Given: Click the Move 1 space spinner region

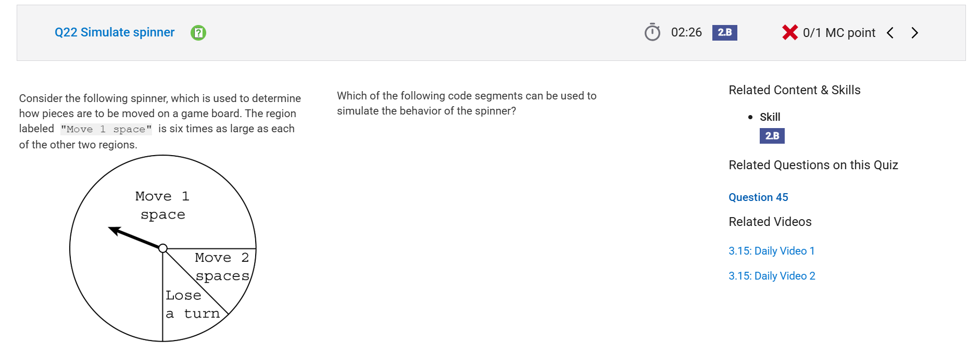Looking at the screenshot, I should point(162,205).
